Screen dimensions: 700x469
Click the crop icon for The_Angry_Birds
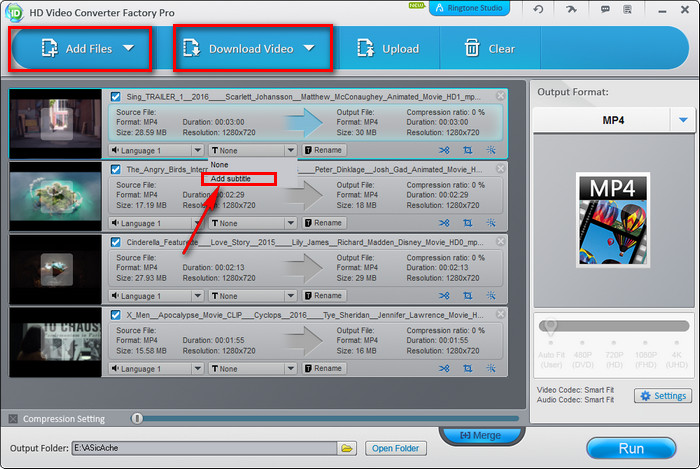click(x=467, y=223)
